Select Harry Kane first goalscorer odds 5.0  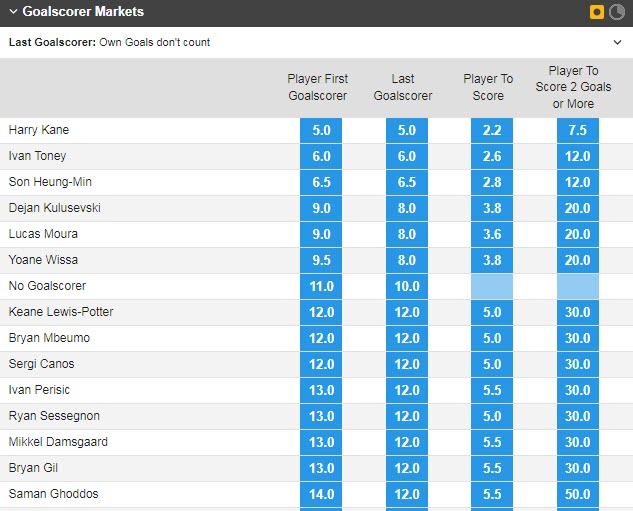coord(321,130)
